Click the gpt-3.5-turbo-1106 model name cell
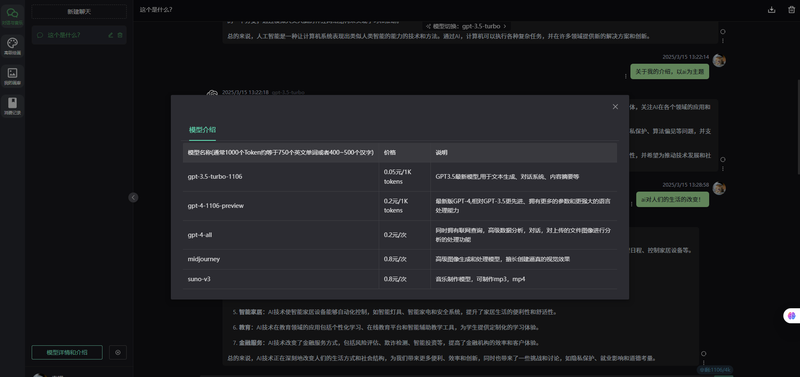 click(281, 177)
